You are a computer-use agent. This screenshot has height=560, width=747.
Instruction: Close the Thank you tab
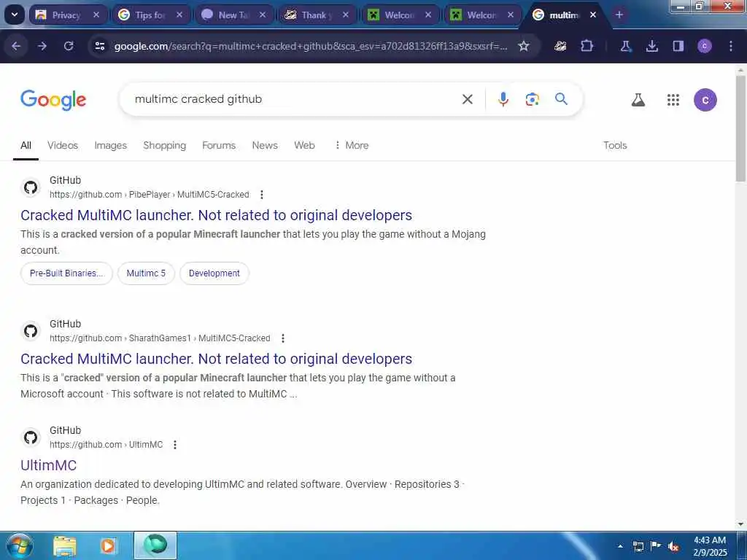tap(345, 15)
